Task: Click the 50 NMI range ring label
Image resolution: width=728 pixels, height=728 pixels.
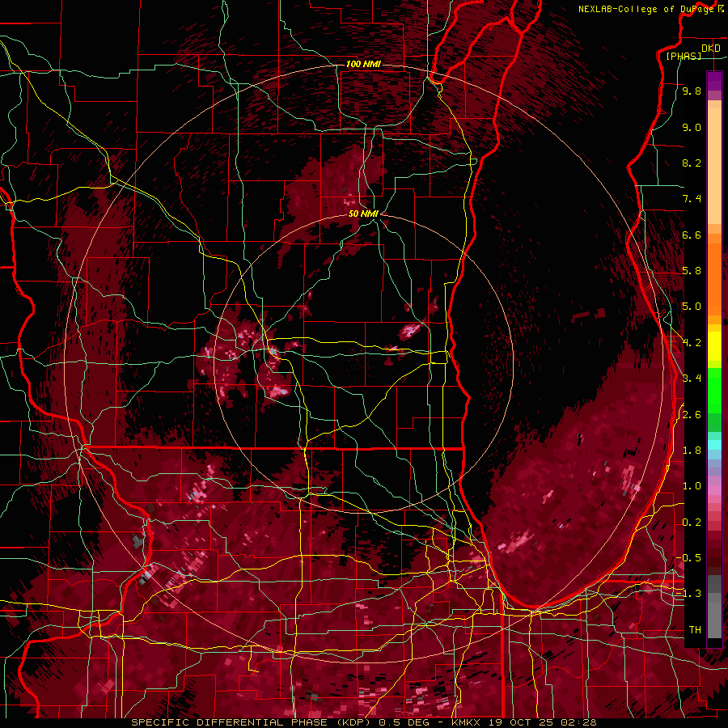Action: point(363,214)
